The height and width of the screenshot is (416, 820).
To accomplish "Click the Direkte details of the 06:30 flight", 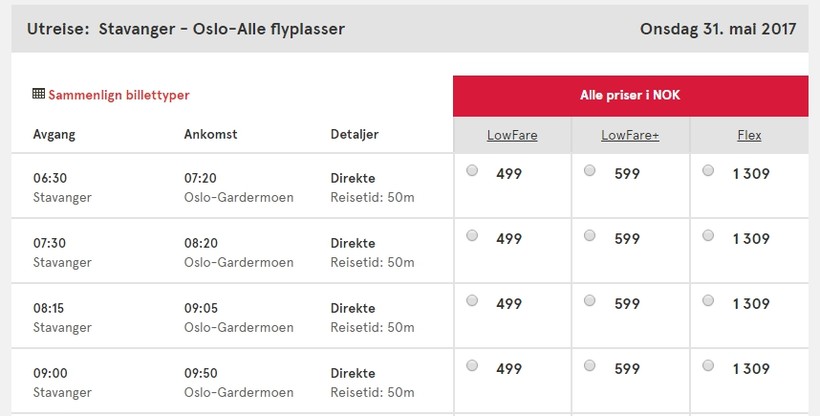I will 353,178.
